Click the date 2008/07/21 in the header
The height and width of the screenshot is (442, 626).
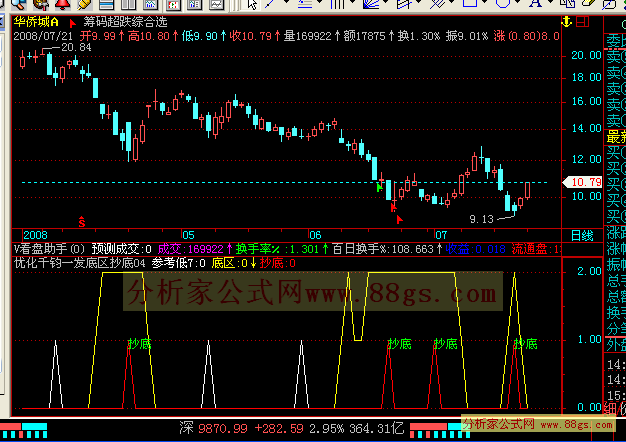pos(43,36)
